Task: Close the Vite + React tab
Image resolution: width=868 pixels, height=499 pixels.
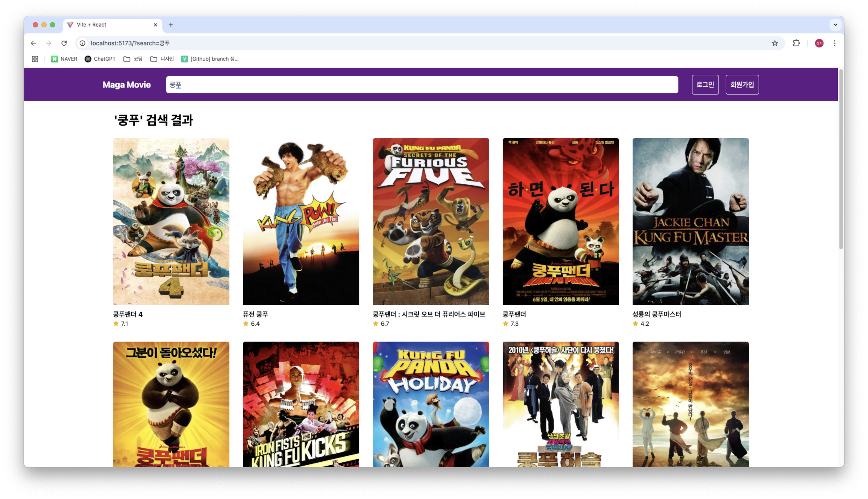Action: pyautogui.click(x=155, y=25)
